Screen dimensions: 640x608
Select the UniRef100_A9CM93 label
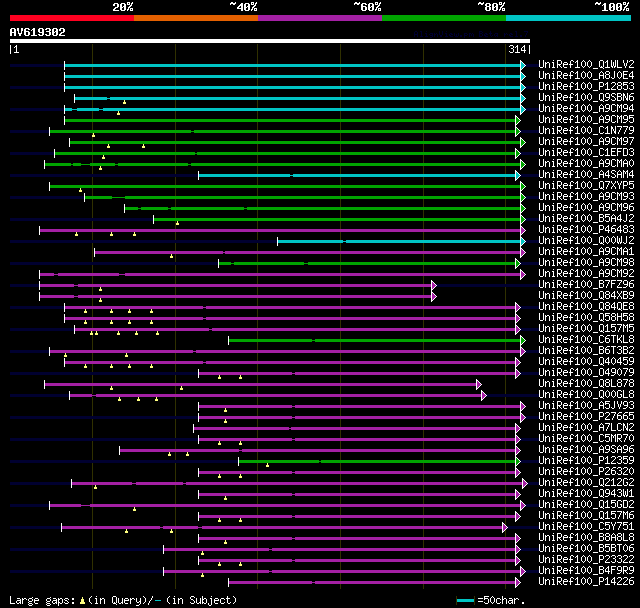586,197
